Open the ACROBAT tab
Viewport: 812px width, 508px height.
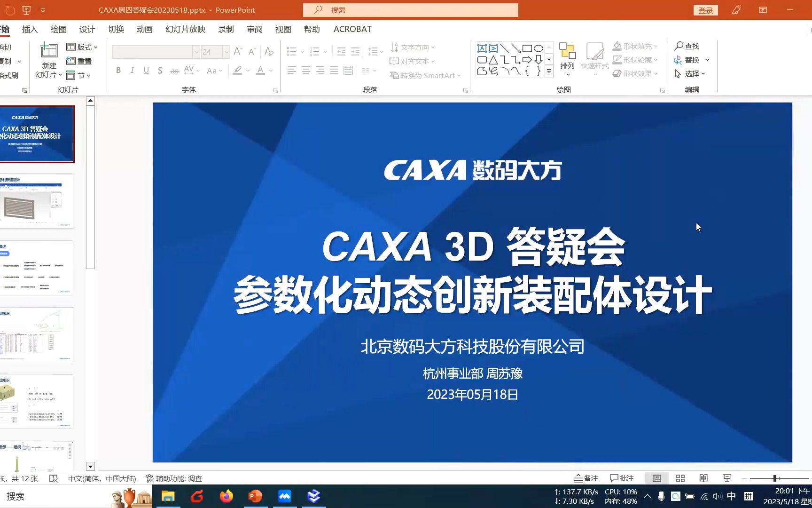352,29
